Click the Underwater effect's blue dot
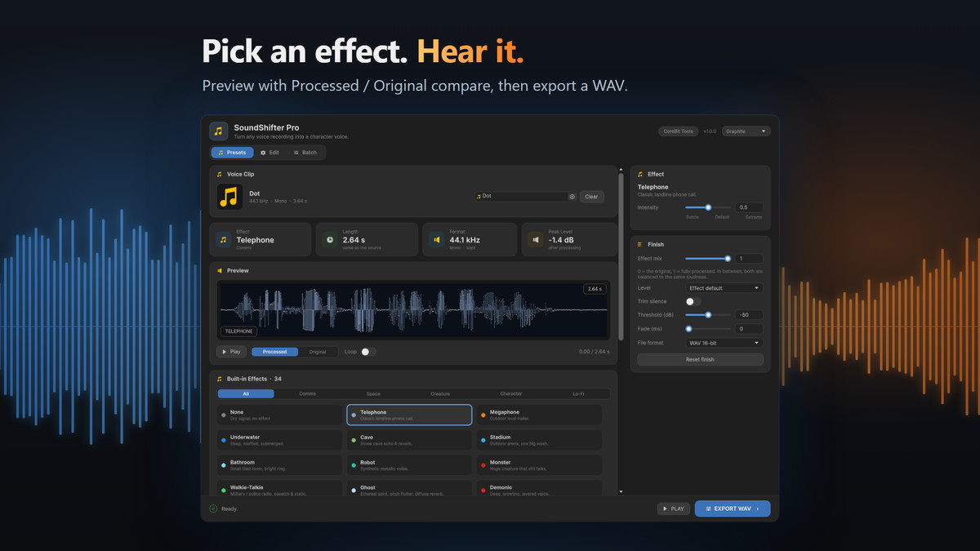This screenshot has width=980, height=551. point(224,440)
